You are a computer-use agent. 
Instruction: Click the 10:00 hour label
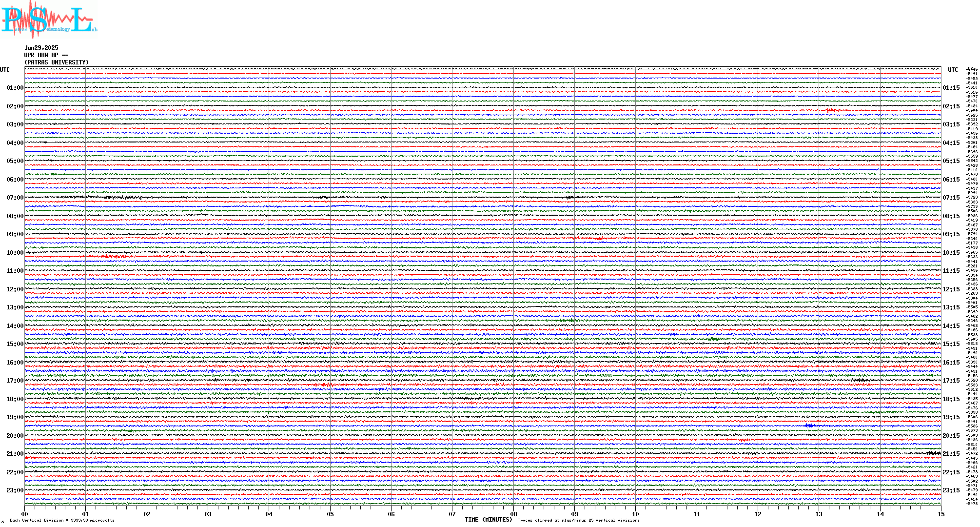[15, 253]
